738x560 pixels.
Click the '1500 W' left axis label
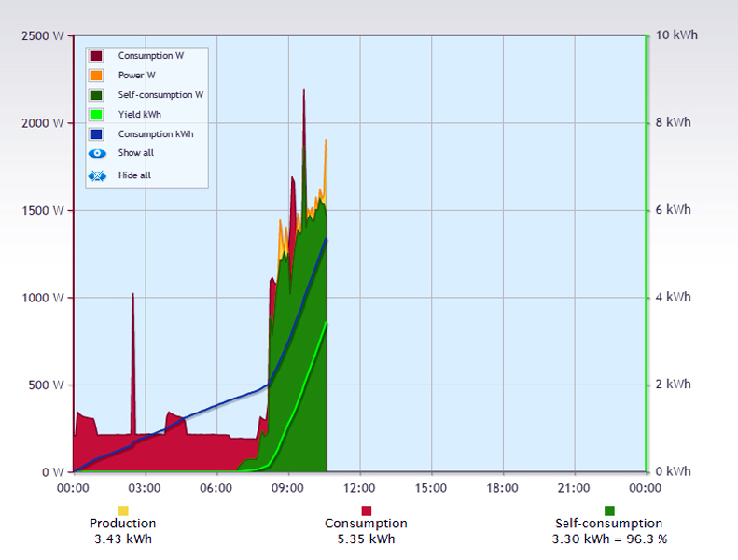(x=42, y=211)
